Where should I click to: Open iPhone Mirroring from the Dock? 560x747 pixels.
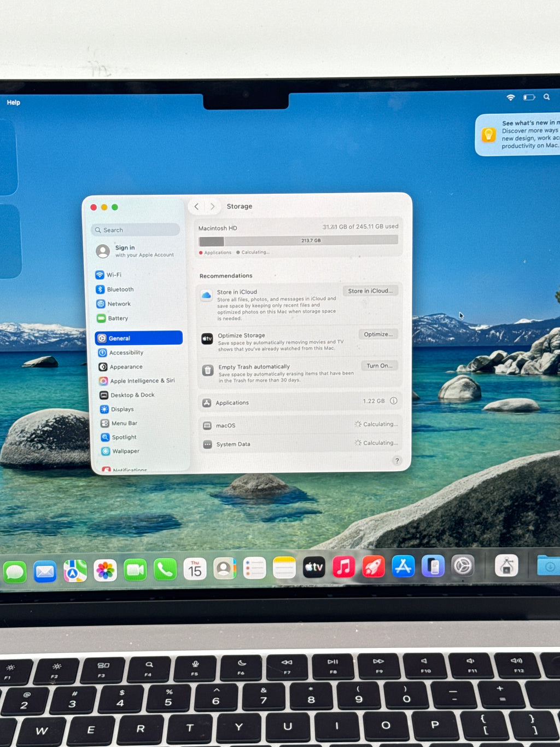point(433,566)
